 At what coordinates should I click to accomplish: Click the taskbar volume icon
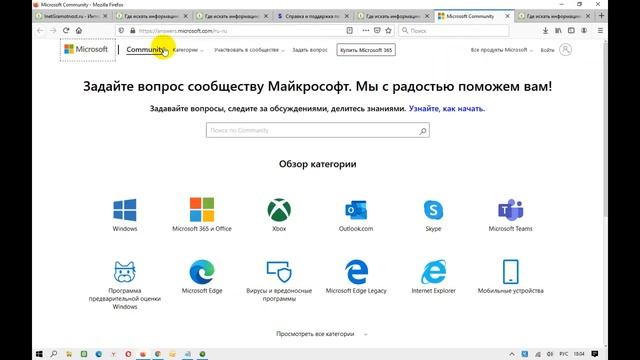pyautogui.click(x=550, y=354)
